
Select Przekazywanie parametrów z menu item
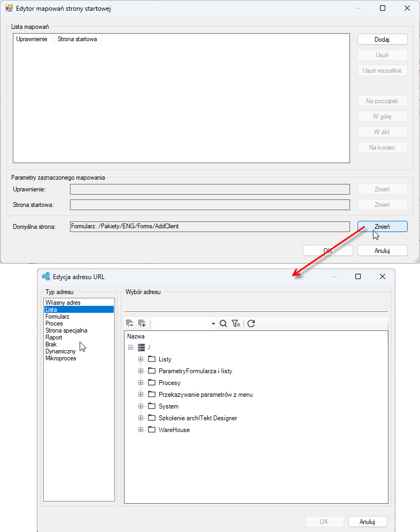coord(206,395)
